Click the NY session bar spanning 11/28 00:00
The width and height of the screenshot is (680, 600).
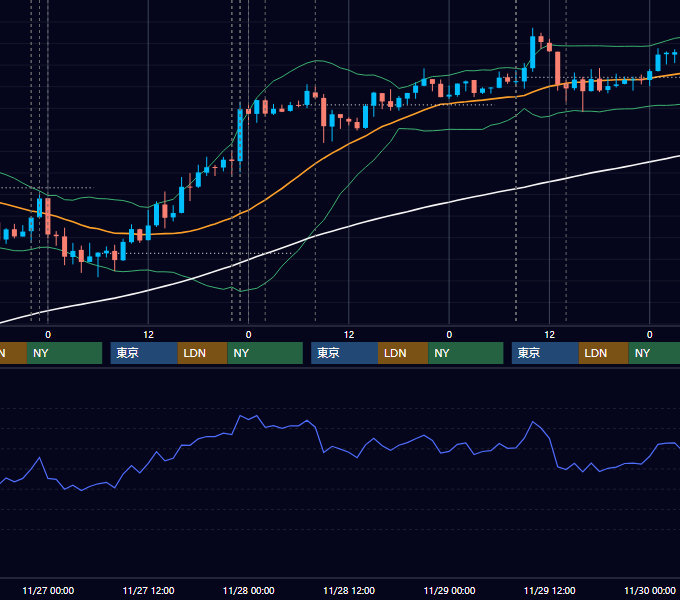point(265,353)
